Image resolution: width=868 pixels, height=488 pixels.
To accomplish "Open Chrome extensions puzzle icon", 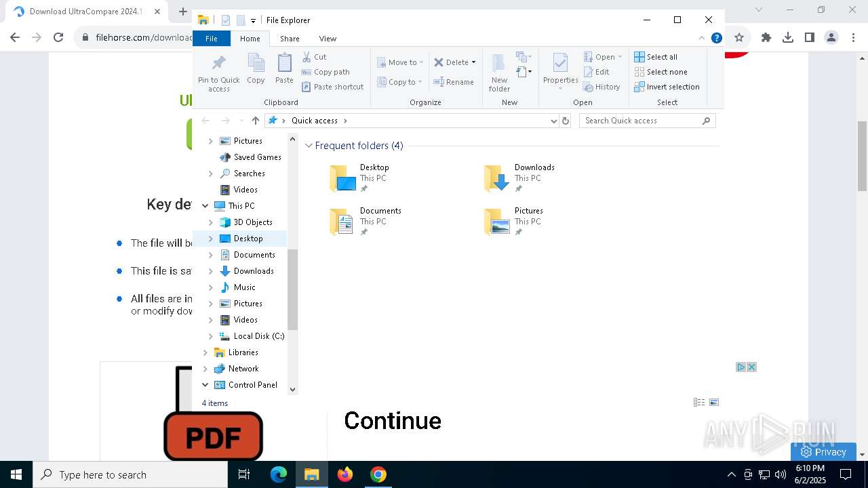I will [x=766, y=37].
